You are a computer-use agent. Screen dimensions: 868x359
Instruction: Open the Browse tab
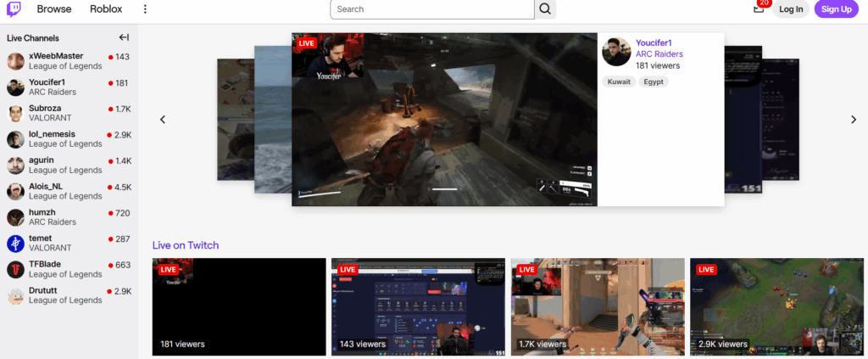point(54,9)
